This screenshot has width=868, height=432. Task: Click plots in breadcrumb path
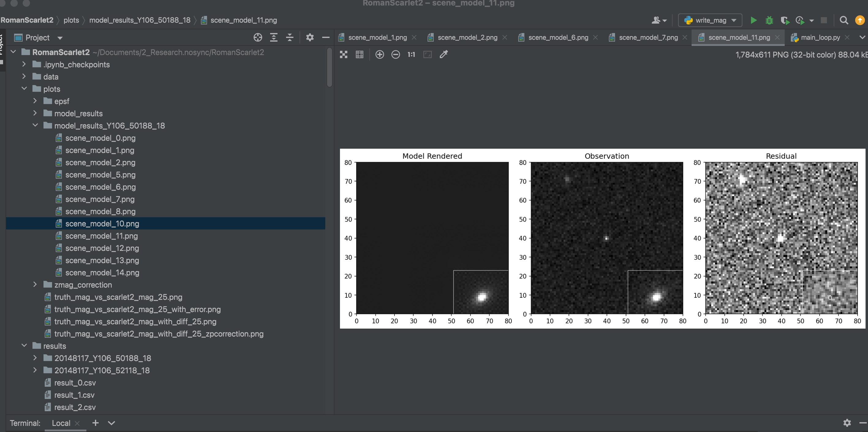pos(71,20)
